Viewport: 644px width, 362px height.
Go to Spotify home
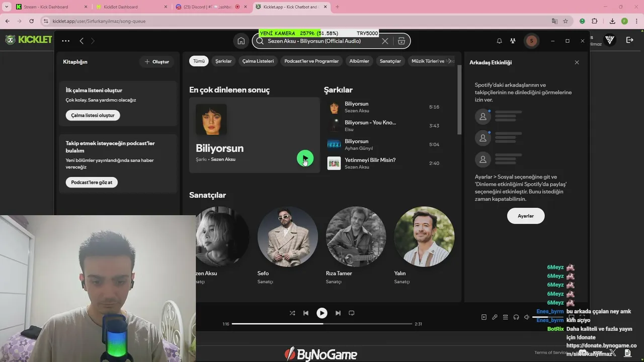[241, 41]
